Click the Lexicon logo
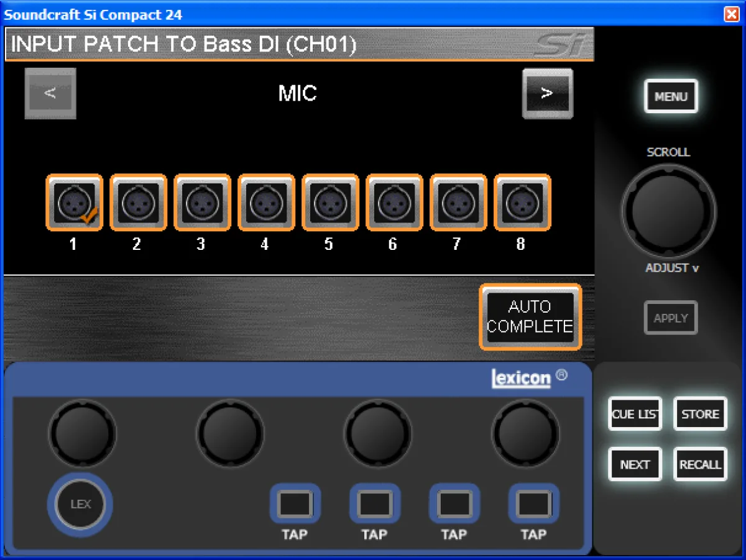The image size is (746, 560). coord(521,378)
